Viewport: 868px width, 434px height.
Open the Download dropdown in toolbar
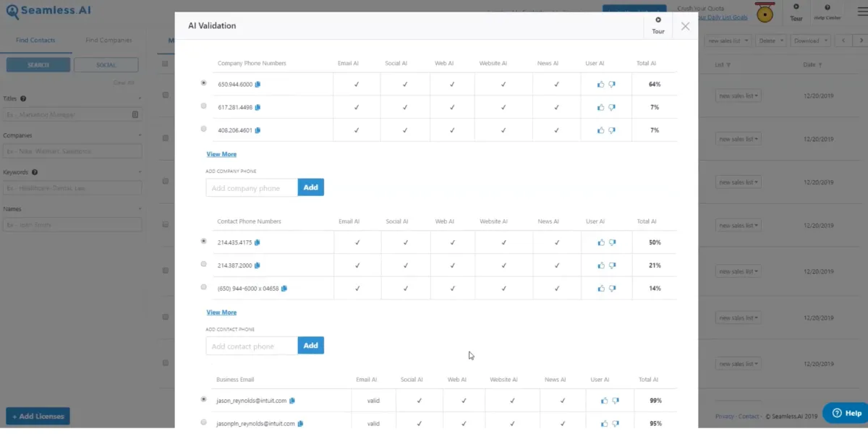[x=810, y=41]
